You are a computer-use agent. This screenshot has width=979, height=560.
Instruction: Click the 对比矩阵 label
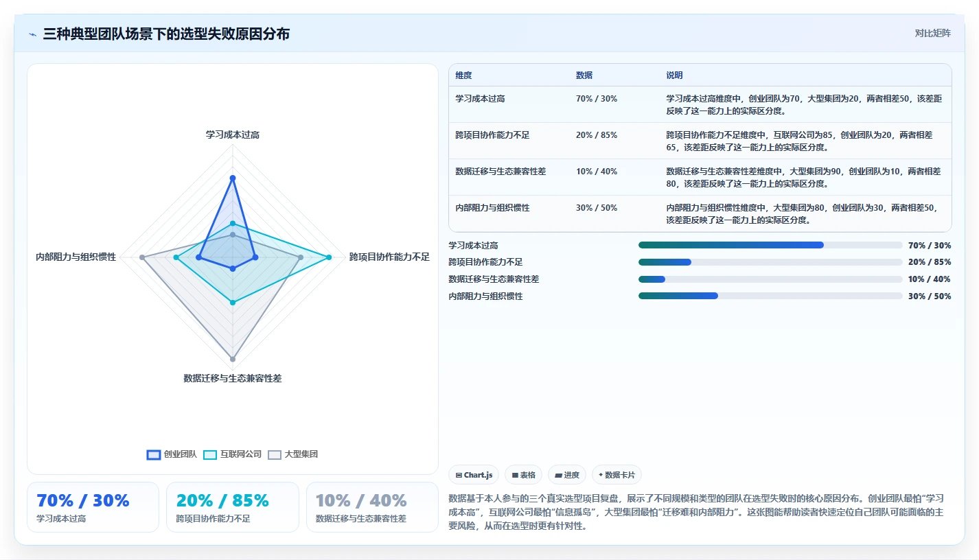click(933, 33)
